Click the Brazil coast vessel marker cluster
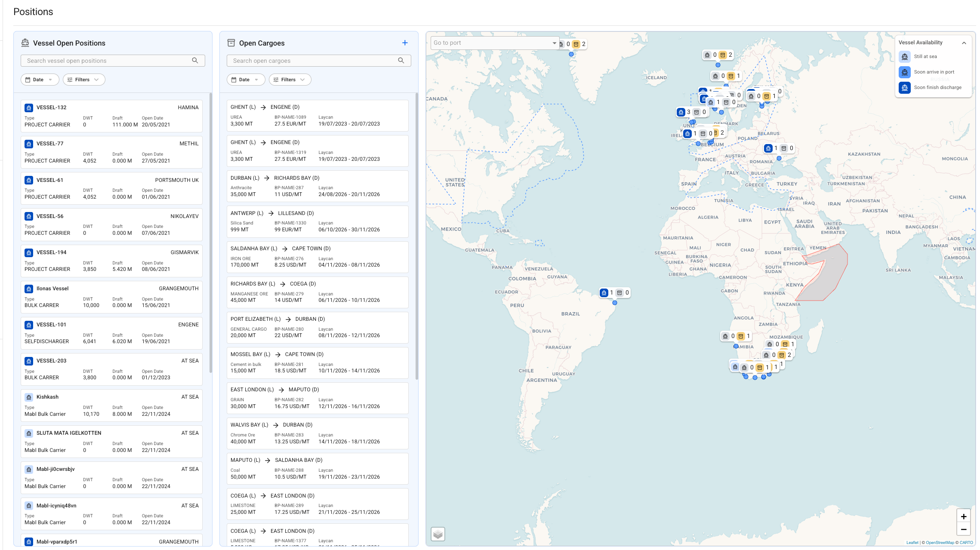Image resolution: width=980 pixels, height=550 pixels. pos(615,293)
